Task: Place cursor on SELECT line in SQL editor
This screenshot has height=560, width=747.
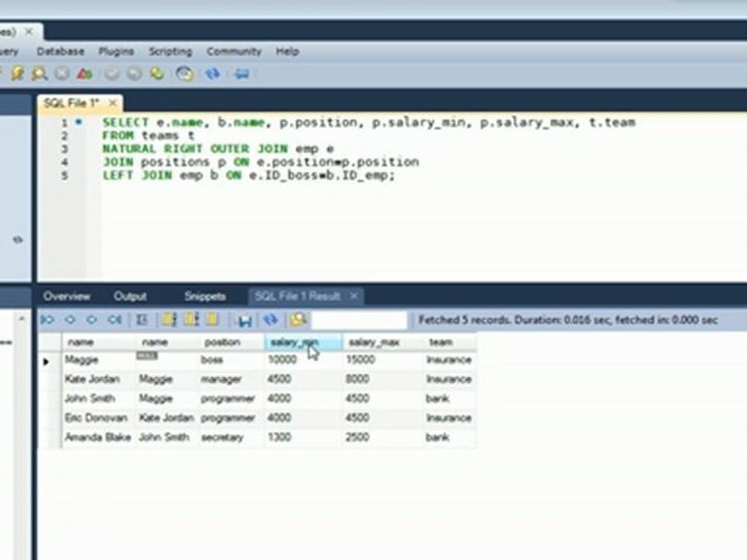Action: (x=369, y=122)
